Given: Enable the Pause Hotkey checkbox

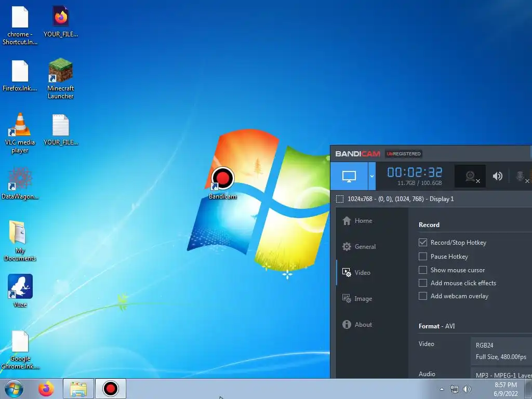Looking at the screenshot, I should 423,257.
